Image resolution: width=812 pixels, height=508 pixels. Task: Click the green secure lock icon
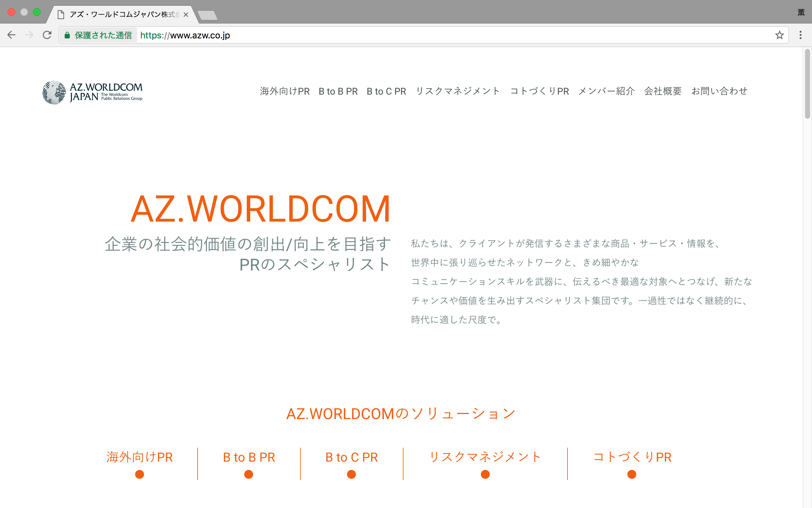(x=67, y=35)
